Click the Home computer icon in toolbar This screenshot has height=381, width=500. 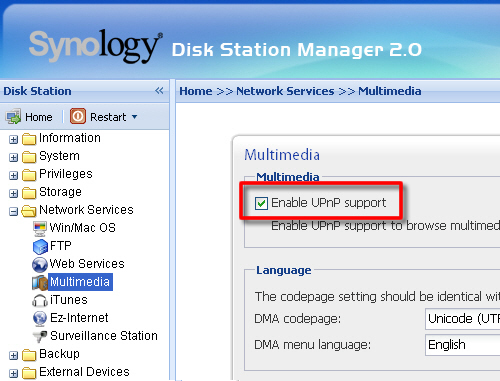pos(13,117)
